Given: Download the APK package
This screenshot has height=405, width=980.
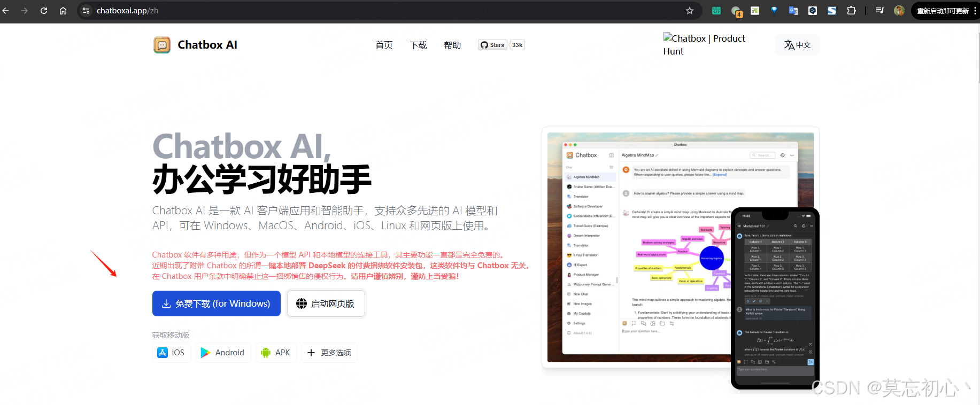Looking at the screenshot, I should point(276,353).
